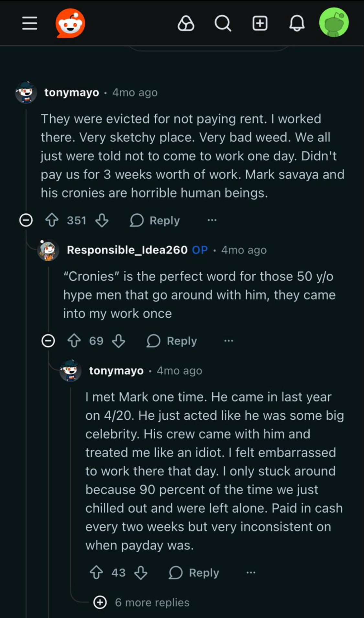This screenshot has width=364, height=618.
Task: Open Responsible_Idea260's username profile link
Action: [x=127, y=250]
